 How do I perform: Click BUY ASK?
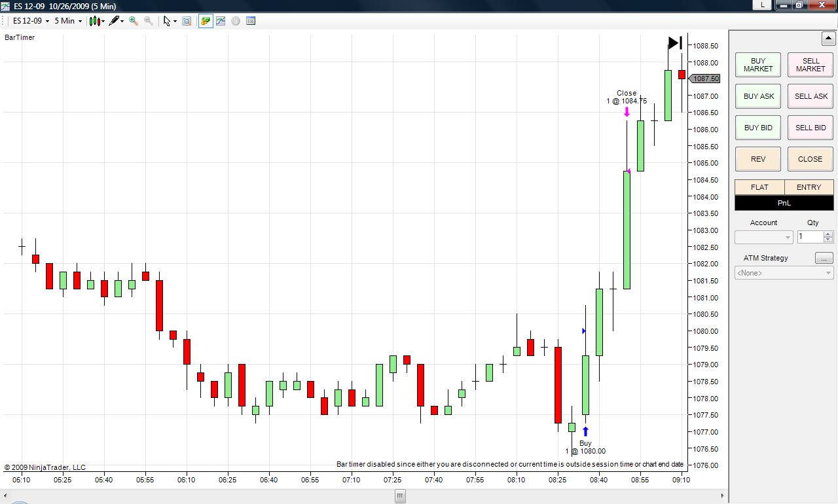[x=758, y=96]
